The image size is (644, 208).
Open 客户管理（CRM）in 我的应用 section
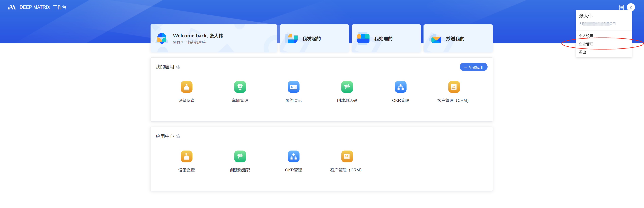(x=454, y=87)
